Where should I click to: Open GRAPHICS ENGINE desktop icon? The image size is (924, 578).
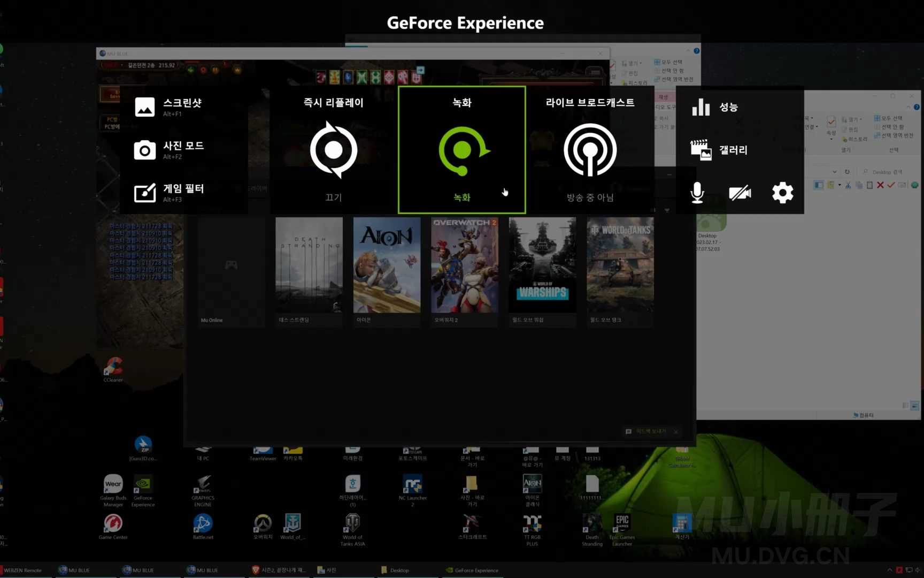[x=203, y=490]
